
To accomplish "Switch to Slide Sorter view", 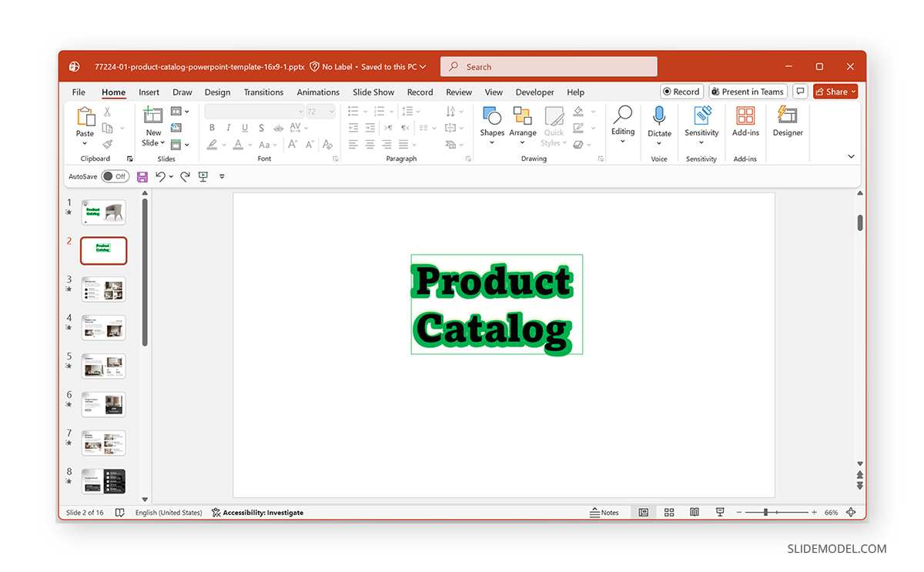I will (x=669, y=513).
